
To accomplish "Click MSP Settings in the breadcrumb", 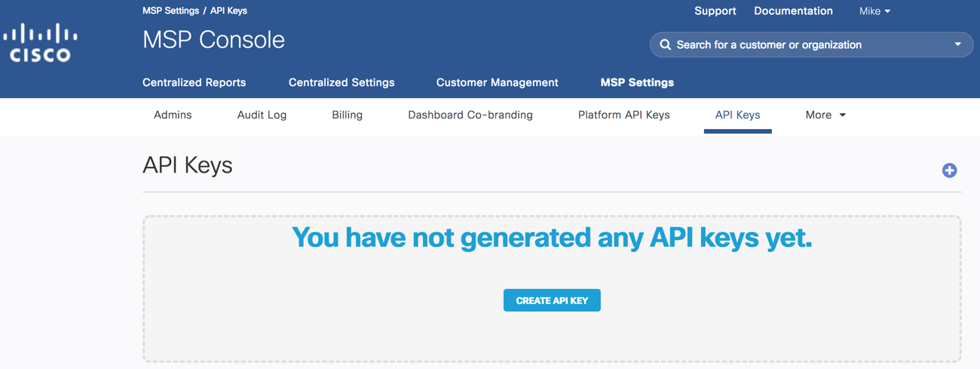I will pos(170,11).
